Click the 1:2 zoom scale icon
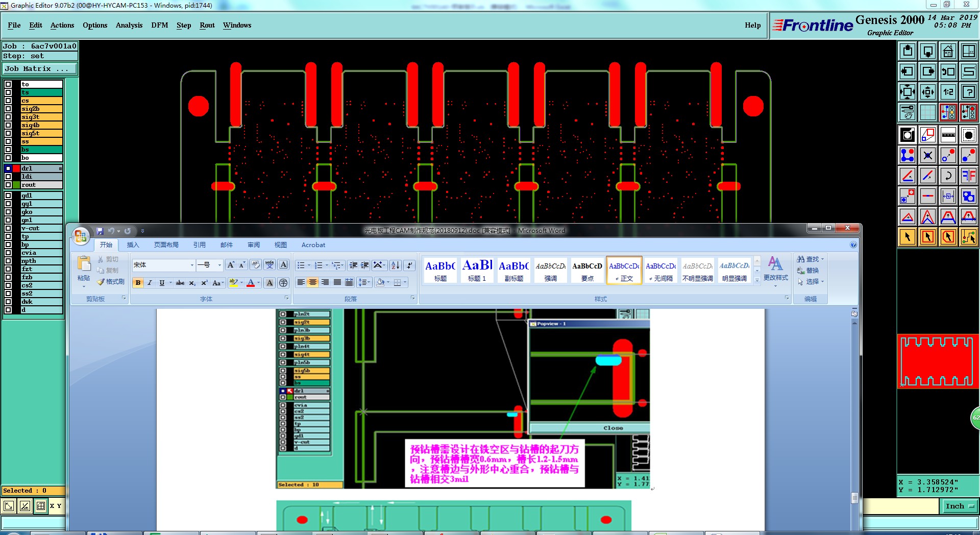Screen dimensions: 980x535 (948, 92)
